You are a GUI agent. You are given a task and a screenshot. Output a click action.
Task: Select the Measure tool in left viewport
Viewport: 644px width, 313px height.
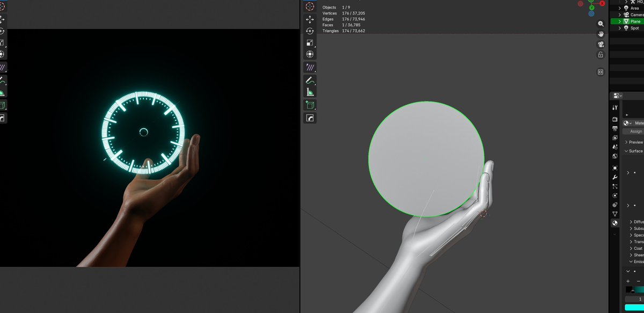pos(2,92)
